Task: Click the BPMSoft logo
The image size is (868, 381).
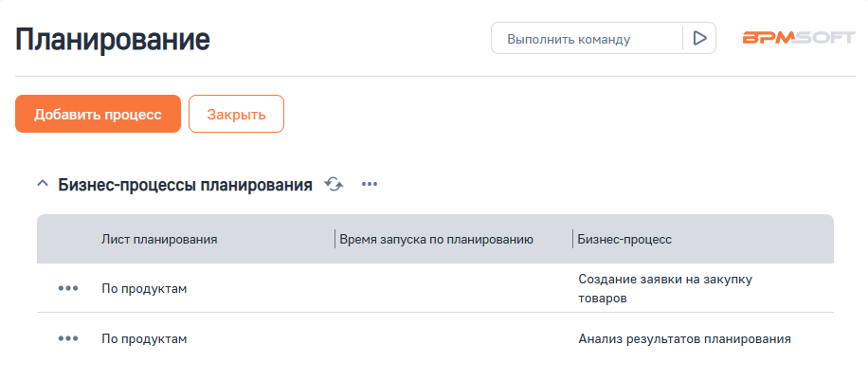Action: click(799, 39)
